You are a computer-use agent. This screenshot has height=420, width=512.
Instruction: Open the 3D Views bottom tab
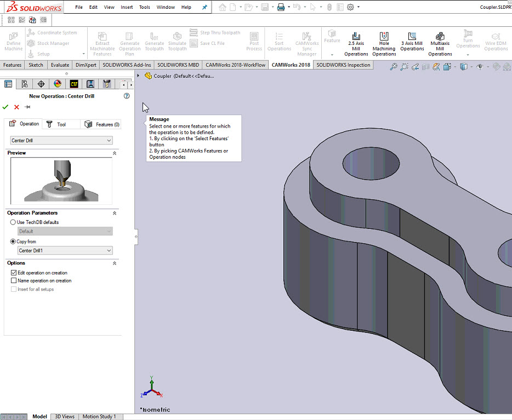click(x=65, y=416)
